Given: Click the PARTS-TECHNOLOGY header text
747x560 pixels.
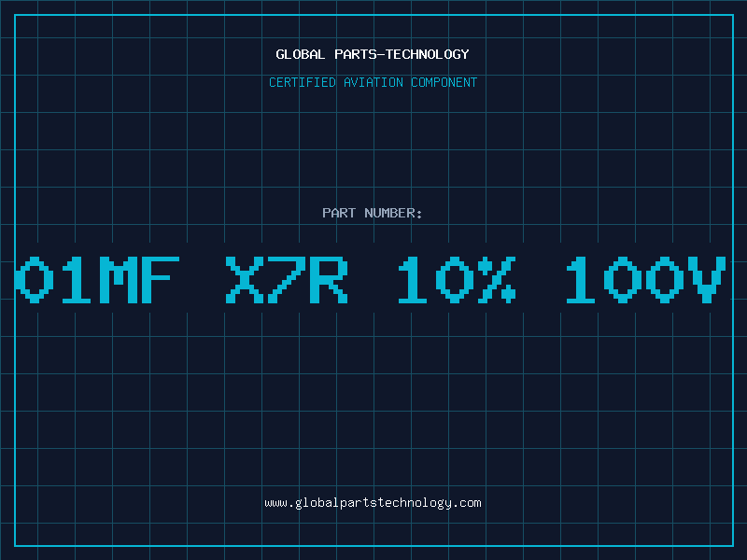Looking at the screenshot, I should pos(402,54).
